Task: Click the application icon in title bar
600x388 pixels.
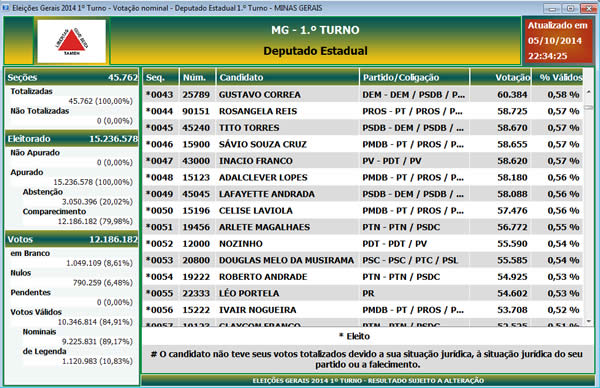Action: tap(5, 8)
